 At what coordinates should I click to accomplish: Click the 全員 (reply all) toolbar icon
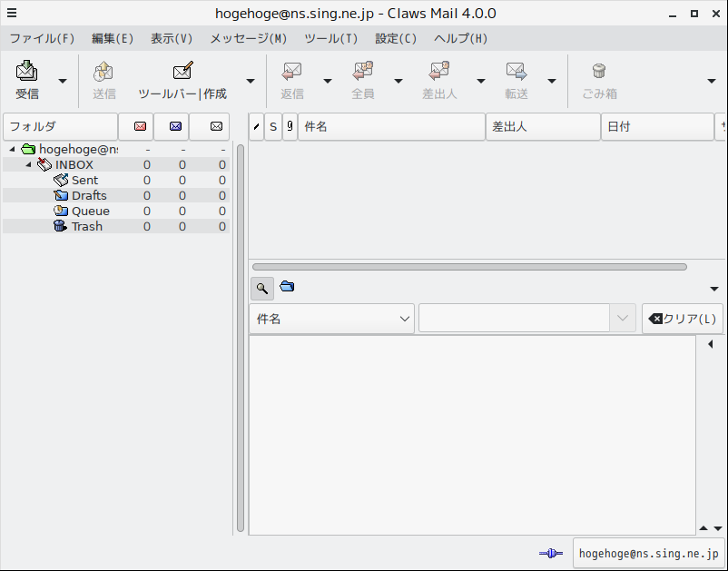click(x=362, y=72)
